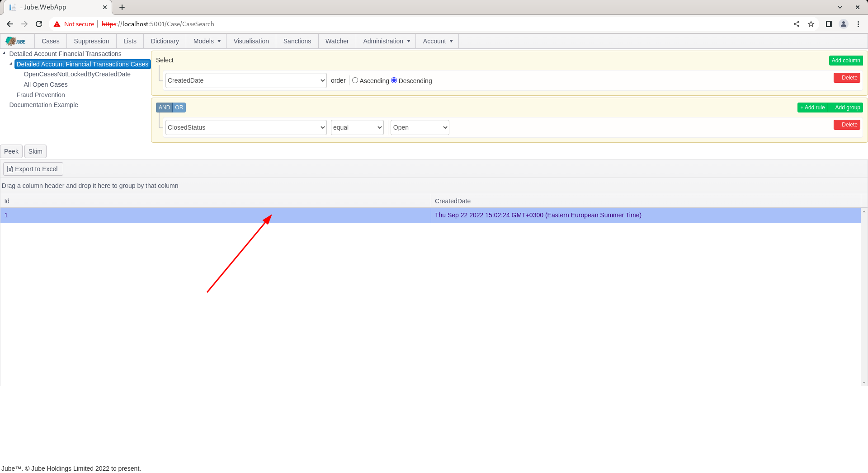
Task: Select Fraud Prevention tree item
Action: pos(41,95)
